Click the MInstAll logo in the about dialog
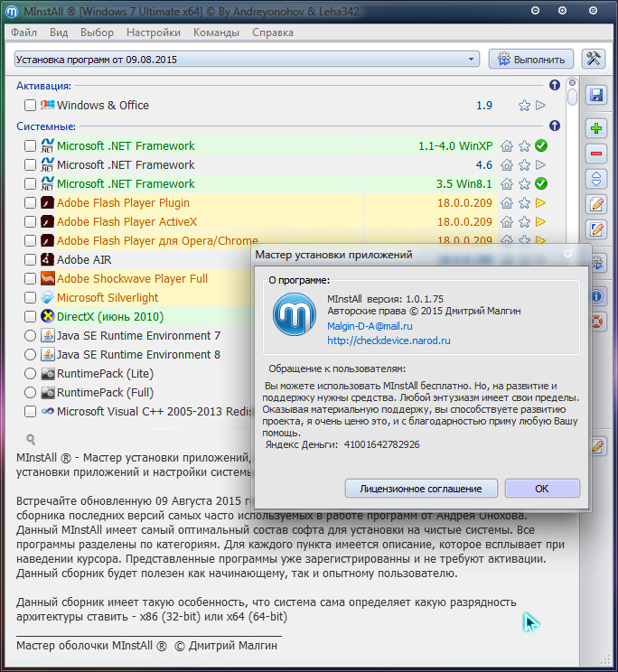Image resolution: width=618 pixels, height=672 pixels. click(x=295, y=314)
